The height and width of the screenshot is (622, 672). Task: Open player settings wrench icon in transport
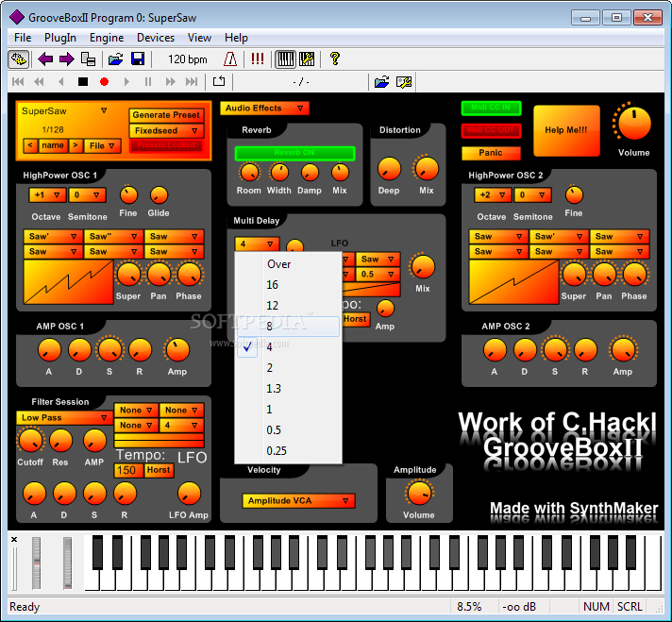(404, 81)
